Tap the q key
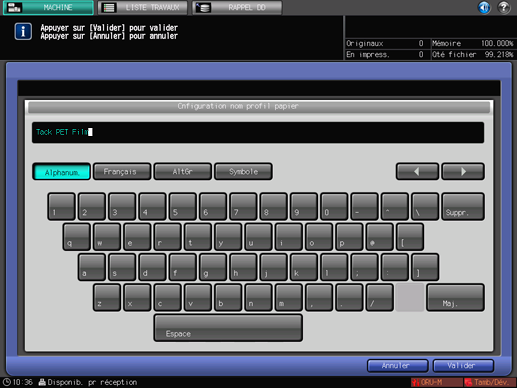The height and width of the screenshot is (388, 517). (77, 237)
